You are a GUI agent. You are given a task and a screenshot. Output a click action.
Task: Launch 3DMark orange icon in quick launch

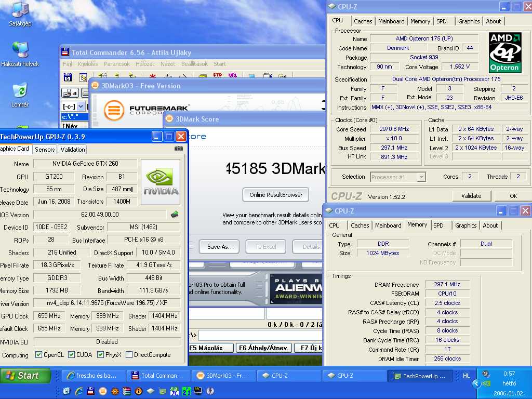pos(102,391)
